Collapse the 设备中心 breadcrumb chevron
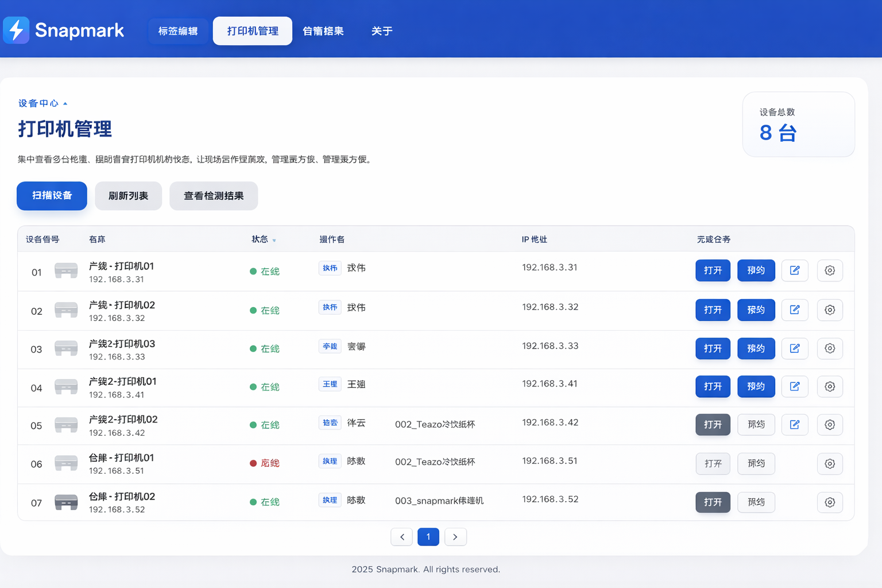The width and height of the screenshot is (882, 588). pyautogui.click(x=65, y=103)
